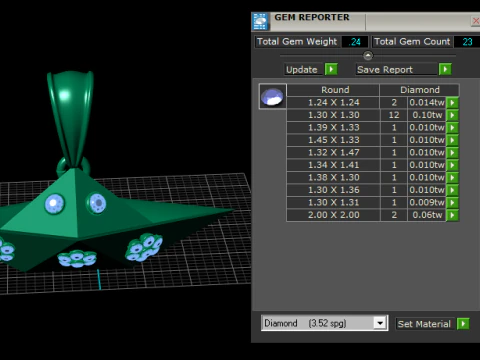The image size is (480, 360).
Task: Click the quantity 12 cell
Action: (x=394, y=115)
